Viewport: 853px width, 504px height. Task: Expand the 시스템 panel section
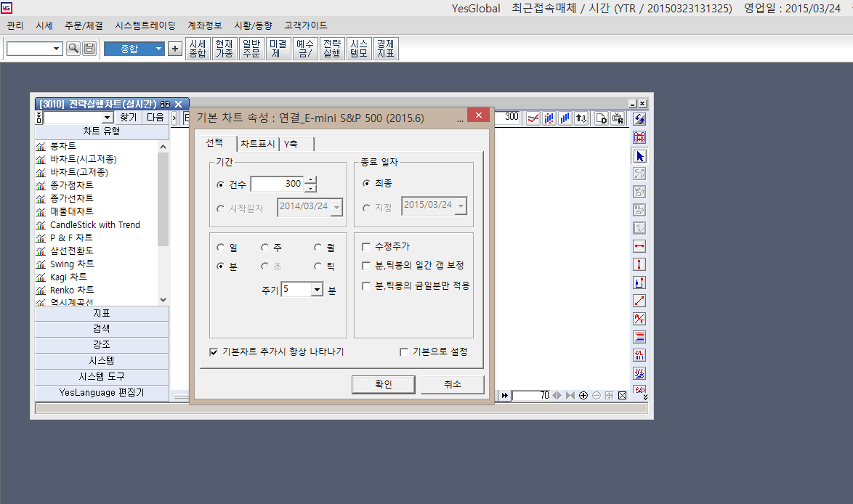(102, 361)
